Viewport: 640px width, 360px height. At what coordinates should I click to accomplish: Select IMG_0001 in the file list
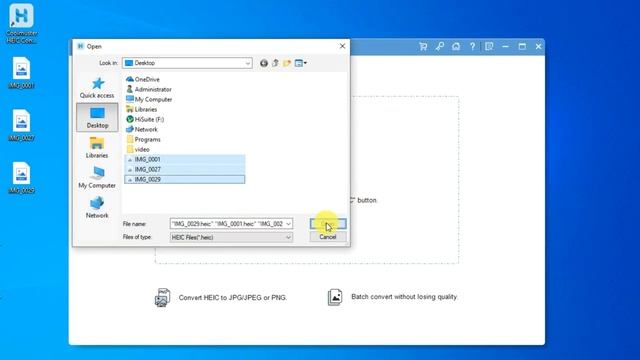click(184, 159)
